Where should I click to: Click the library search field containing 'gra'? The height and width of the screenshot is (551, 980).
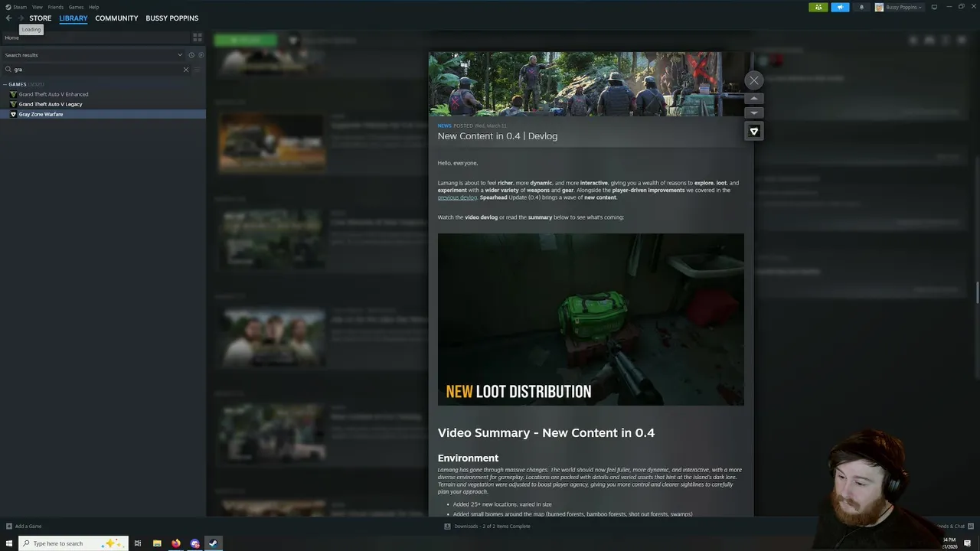[x=98, y=70]
